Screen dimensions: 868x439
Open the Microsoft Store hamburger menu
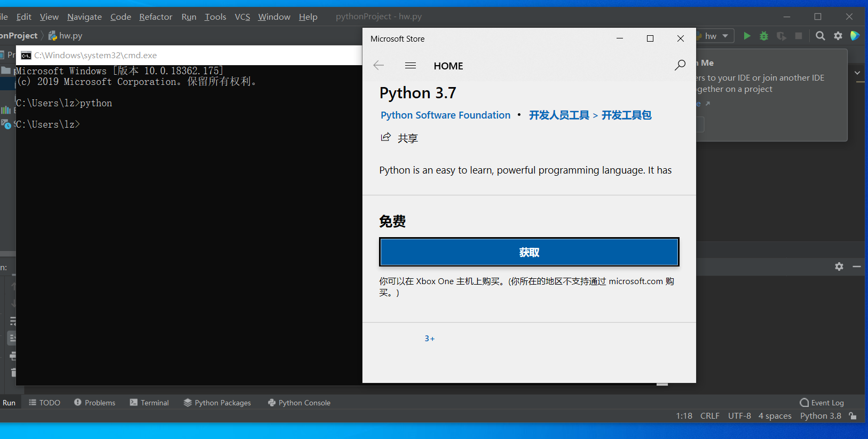411,65
